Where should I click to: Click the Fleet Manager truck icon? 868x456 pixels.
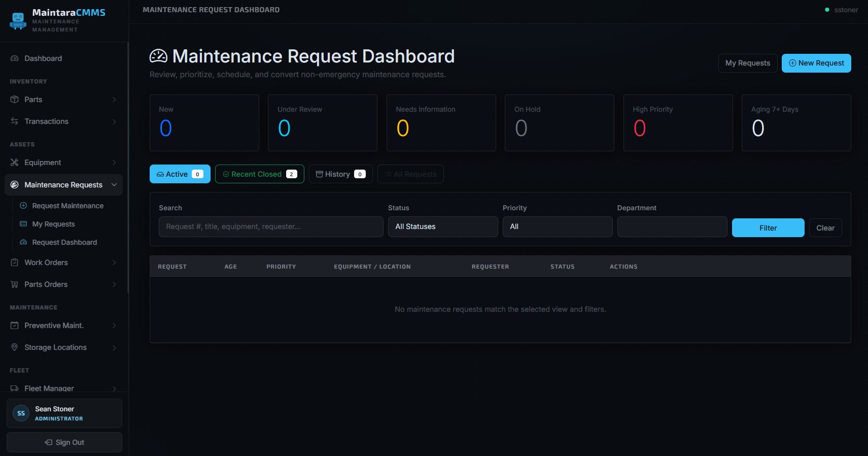[x=15, y=388]
